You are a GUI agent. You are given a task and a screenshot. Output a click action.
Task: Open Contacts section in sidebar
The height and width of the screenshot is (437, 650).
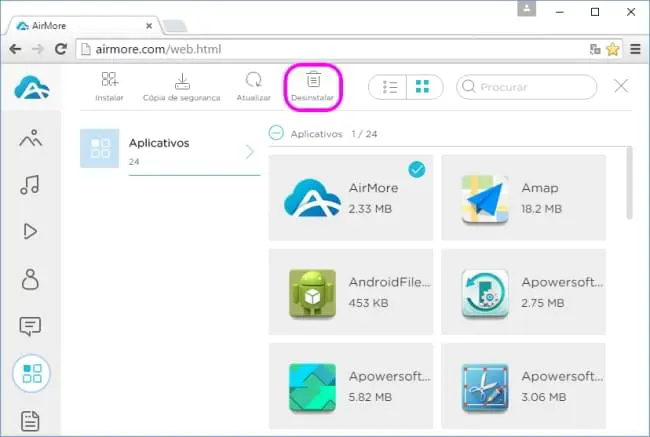[30, 279]
